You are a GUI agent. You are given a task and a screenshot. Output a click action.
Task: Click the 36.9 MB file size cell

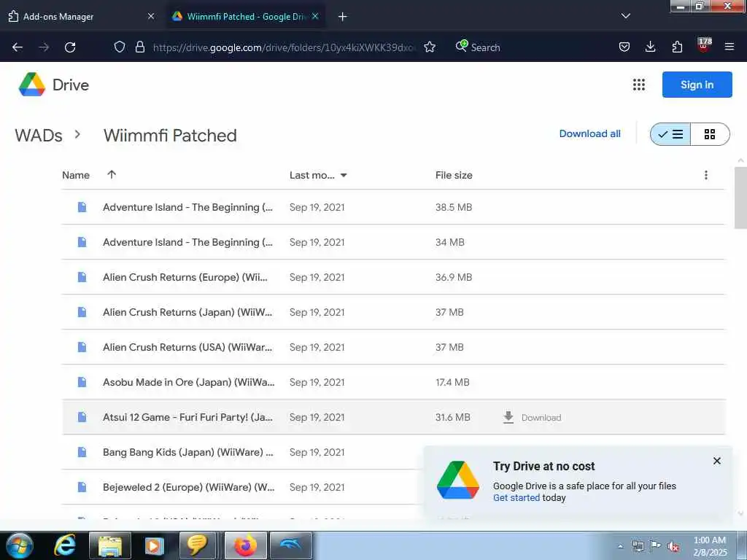(454, 277)
